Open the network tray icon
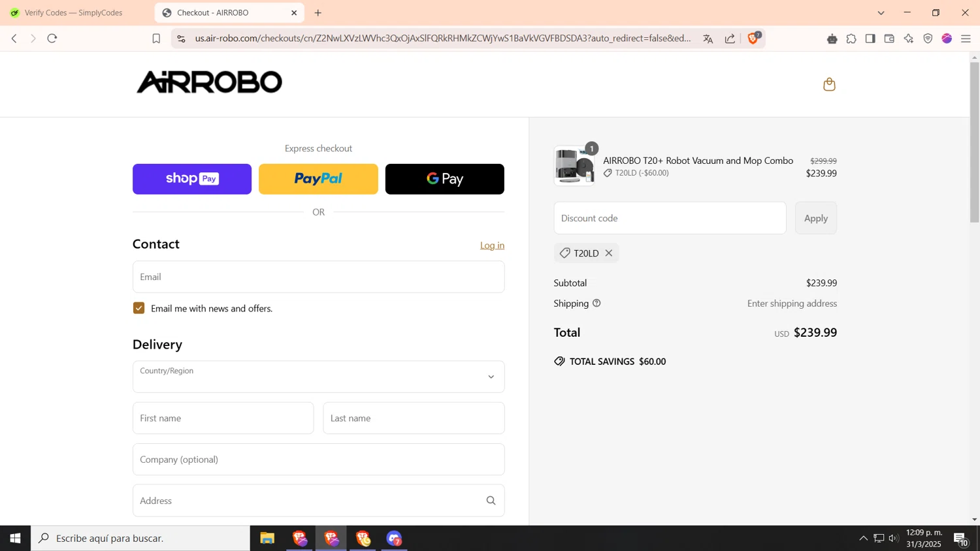This screenshot has height=551, width=980. click(879, 539)
